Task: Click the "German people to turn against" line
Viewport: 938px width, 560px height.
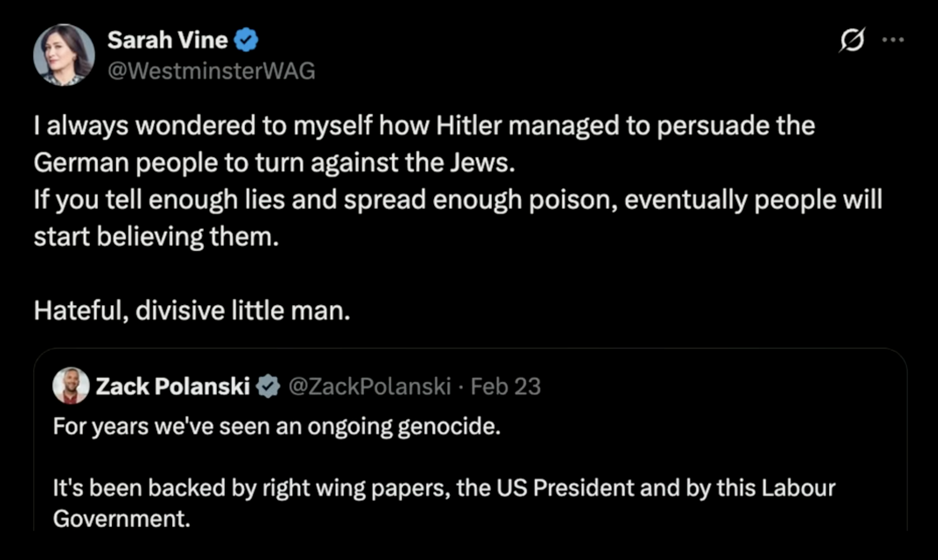Action: [x=274, y=163]
